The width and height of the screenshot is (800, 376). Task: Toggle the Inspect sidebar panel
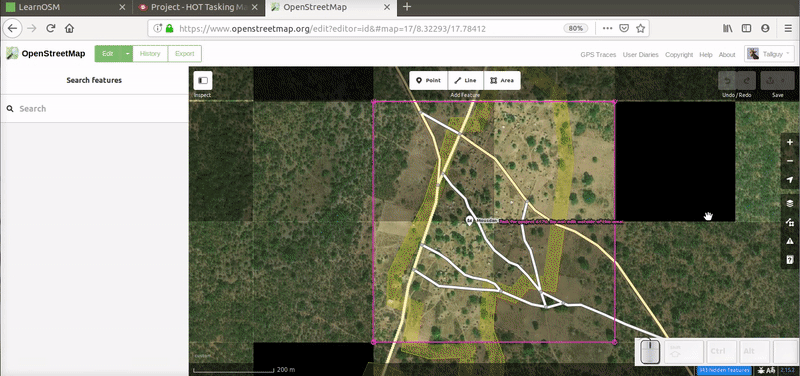(x=203, y=81)
